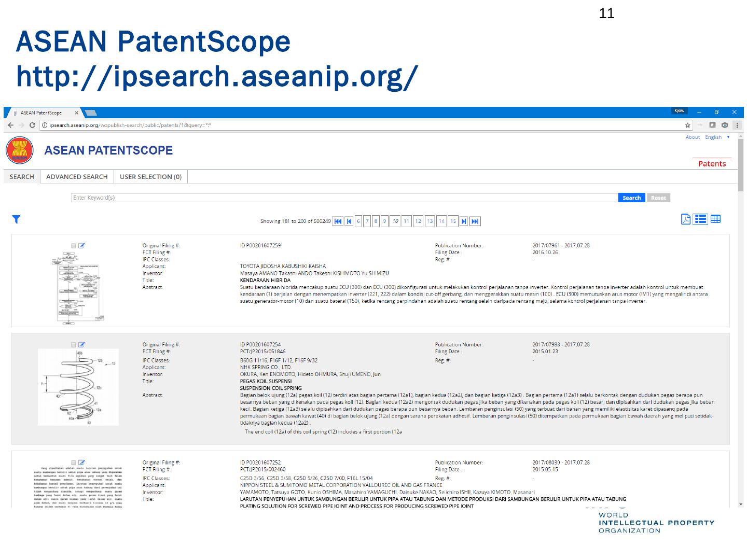Viewport: 747px width, 560px height.
Task: Open the English language dropdown
Action: click(x=717, y=137)
